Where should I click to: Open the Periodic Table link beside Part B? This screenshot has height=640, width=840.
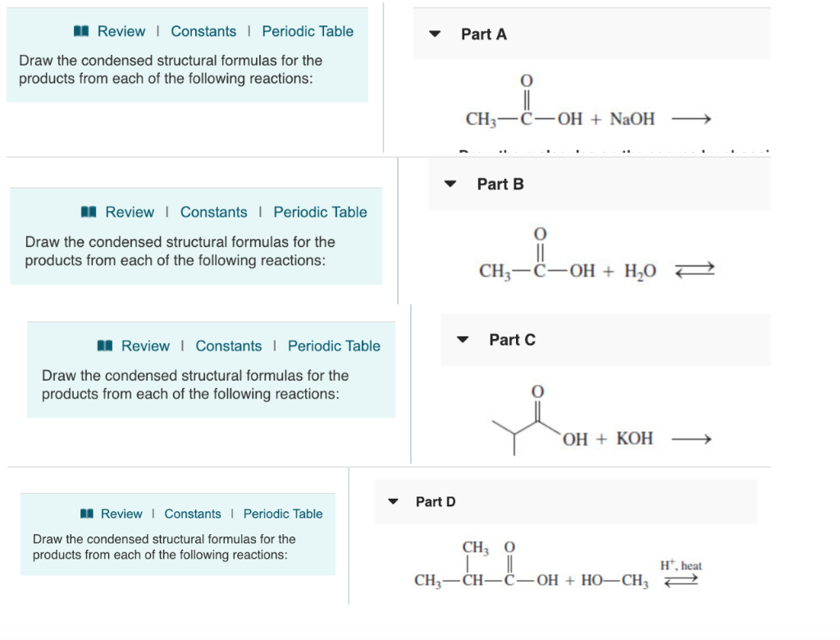point(320,212)
